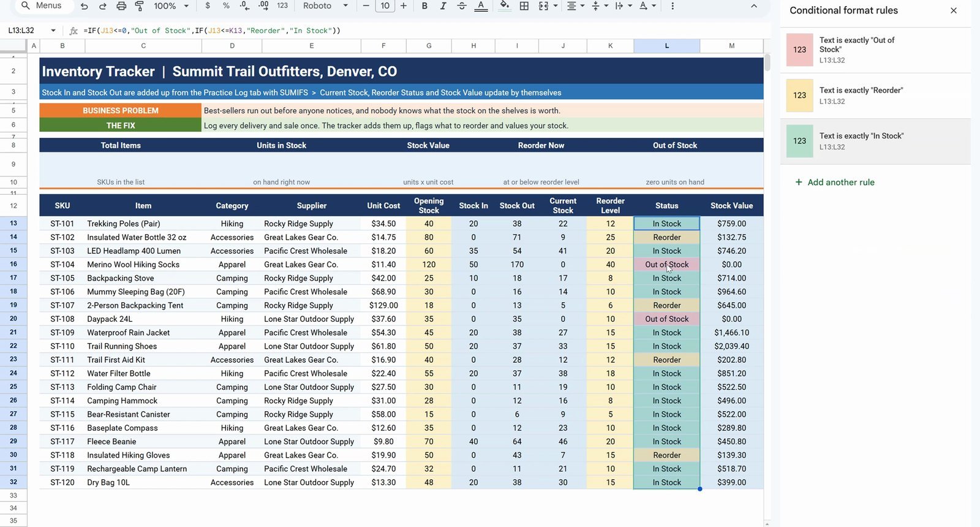980x527 pixels.
Task: Open vertical align dropdown
Action: [x=600, y=6]
